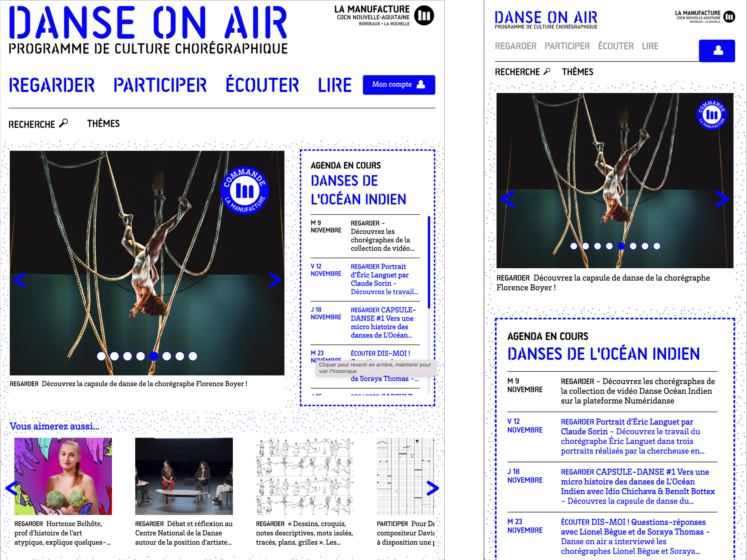
Task: Go to the previous slide in the mobile carousel
Action: (508, 199)
